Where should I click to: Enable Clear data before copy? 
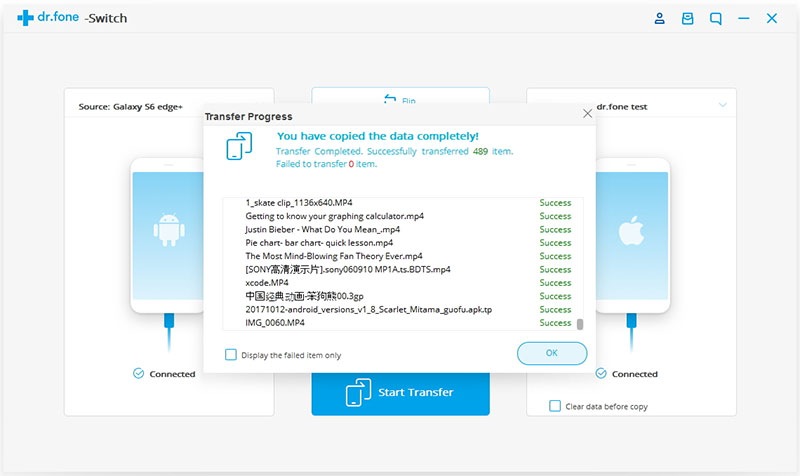pyautogui.click(x=555, y=406)
